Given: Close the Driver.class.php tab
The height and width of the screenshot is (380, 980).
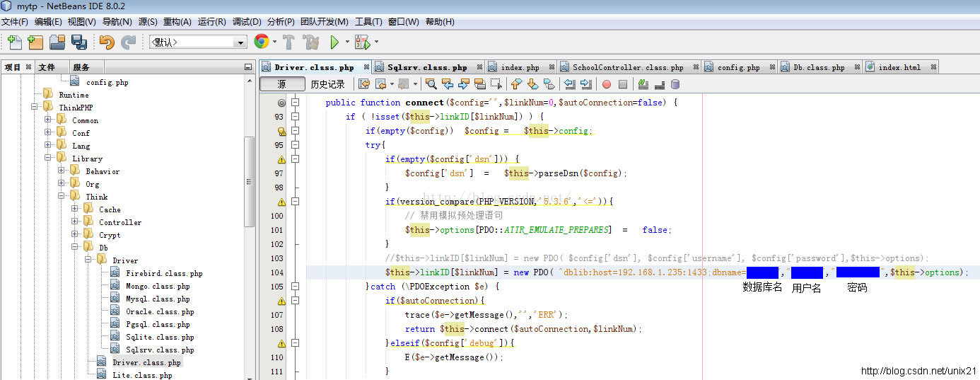Looking at the screenshot, I should (x=366, y=67).
